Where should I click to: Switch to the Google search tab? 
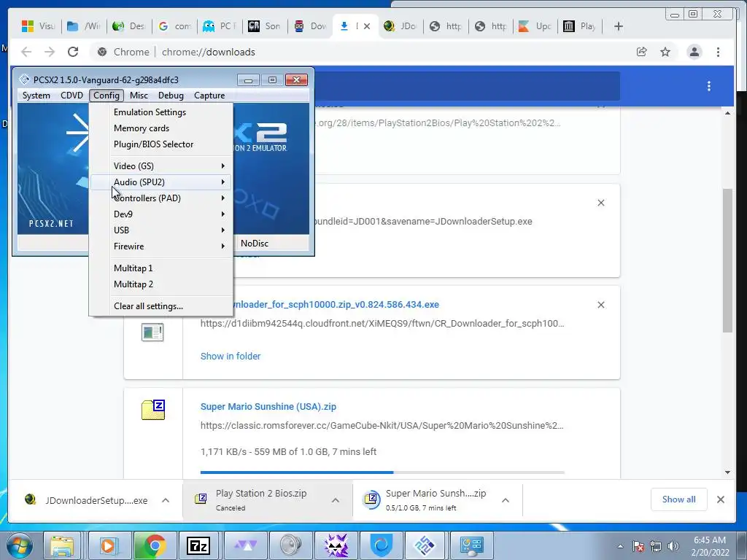click(x=174, y=26)
